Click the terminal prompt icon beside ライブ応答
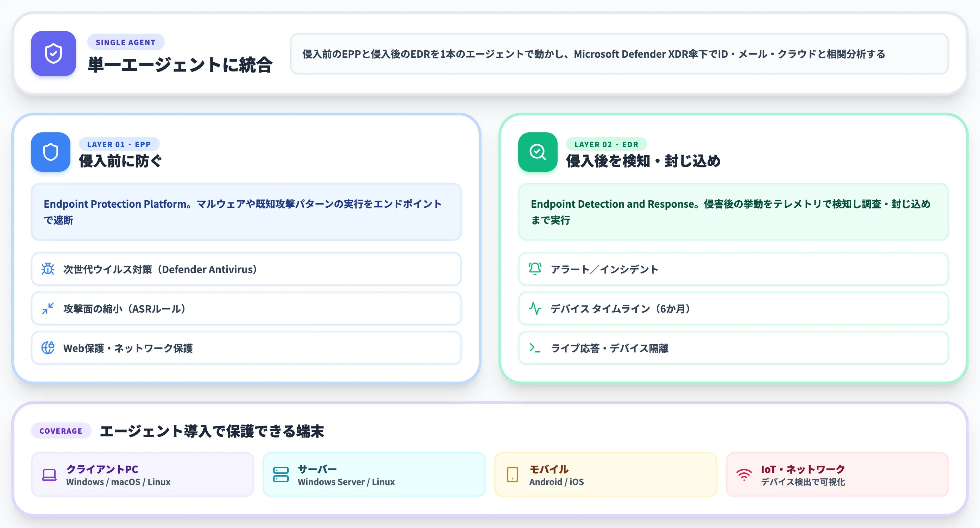The height and width of the screenshot is (528, 980). [x=535, y=348]
